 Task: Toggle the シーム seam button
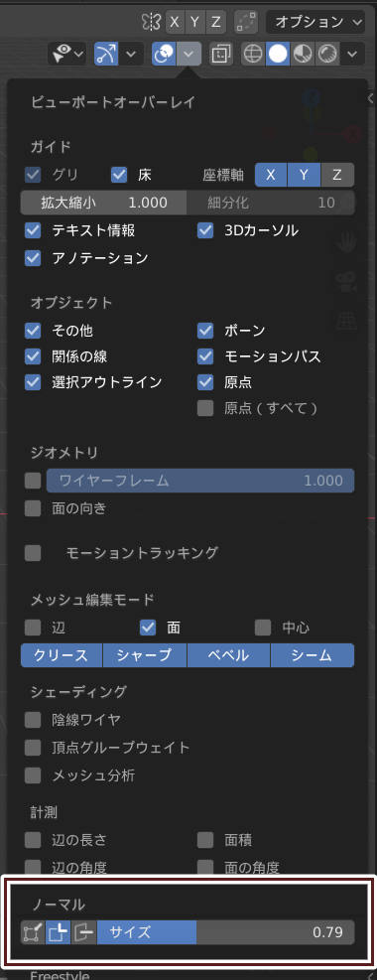[x=313, y=655]
